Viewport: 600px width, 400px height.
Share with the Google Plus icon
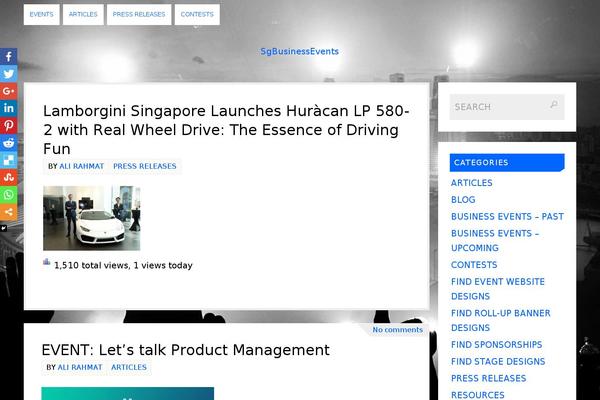8,91
